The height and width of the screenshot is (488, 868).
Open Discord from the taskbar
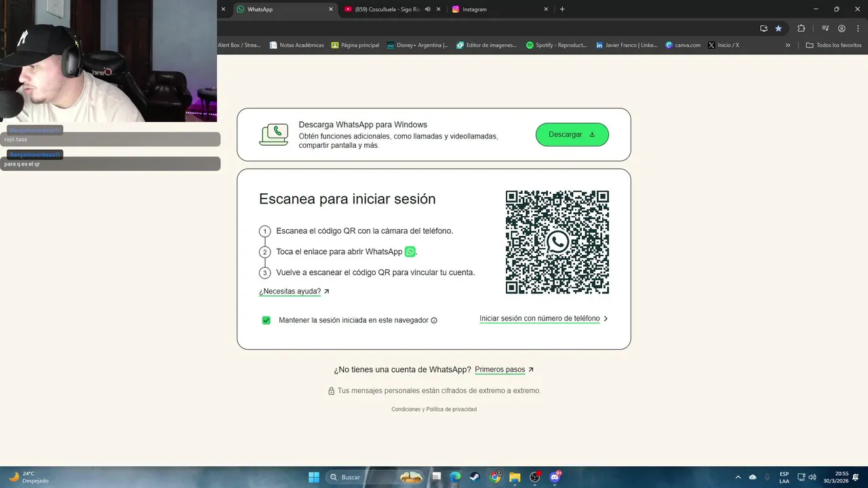[555, 477]
